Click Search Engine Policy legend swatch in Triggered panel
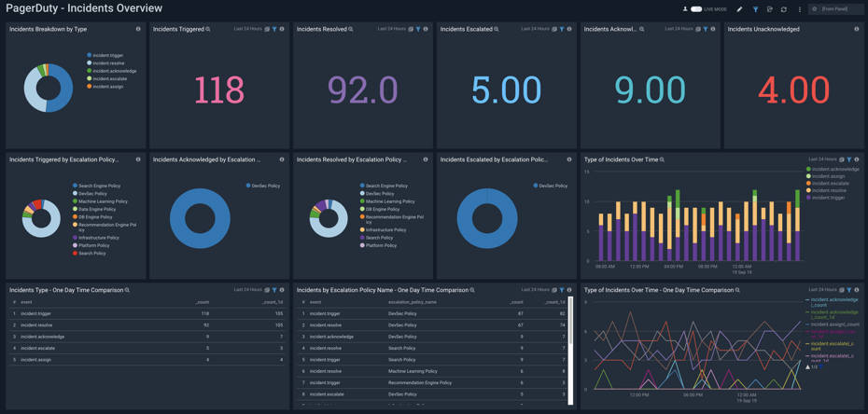 [75, 186]
